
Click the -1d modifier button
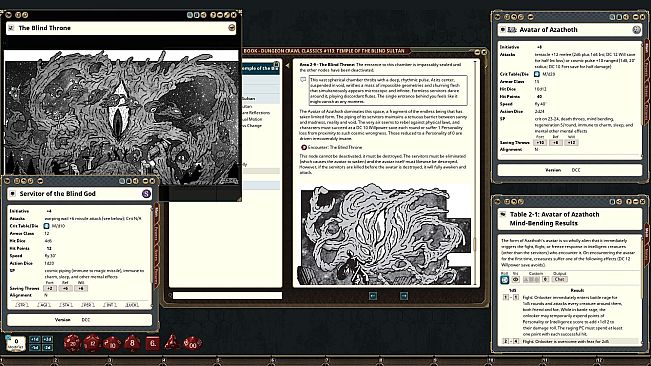[x=35, y=347]
